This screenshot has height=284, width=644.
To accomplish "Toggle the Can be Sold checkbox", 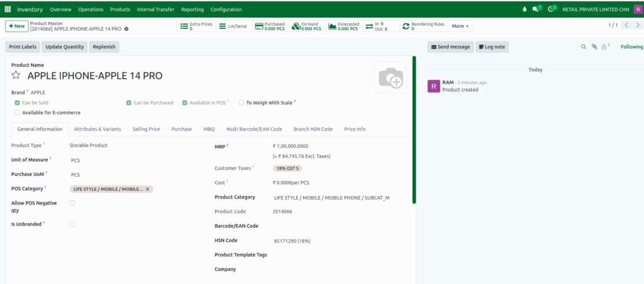I will point(17,102).
